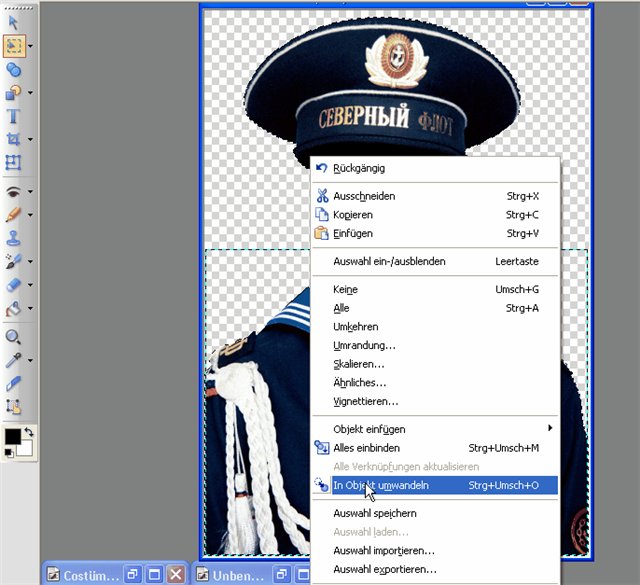This screenshot has height=585, width=640.
Task: Click the Unben document tab icon
Action: [203, 575]
